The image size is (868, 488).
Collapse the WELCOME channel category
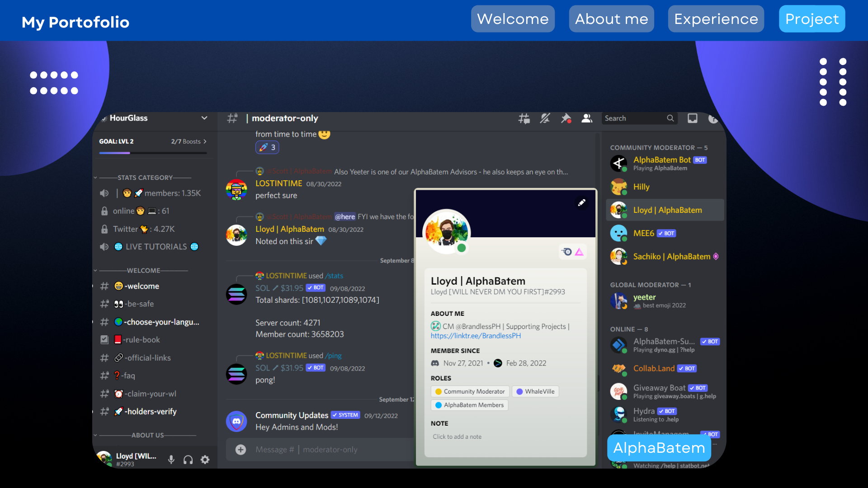tap(95, 271)
